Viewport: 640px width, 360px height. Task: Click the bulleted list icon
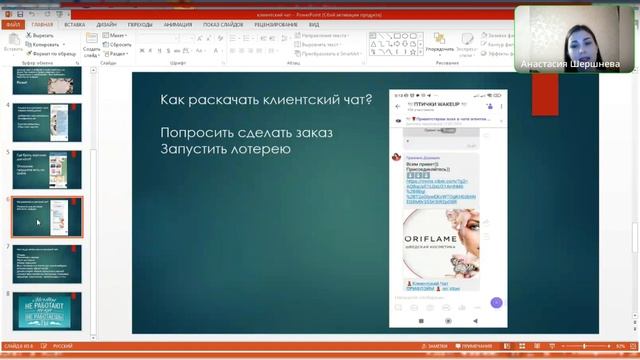pos(234,38)
